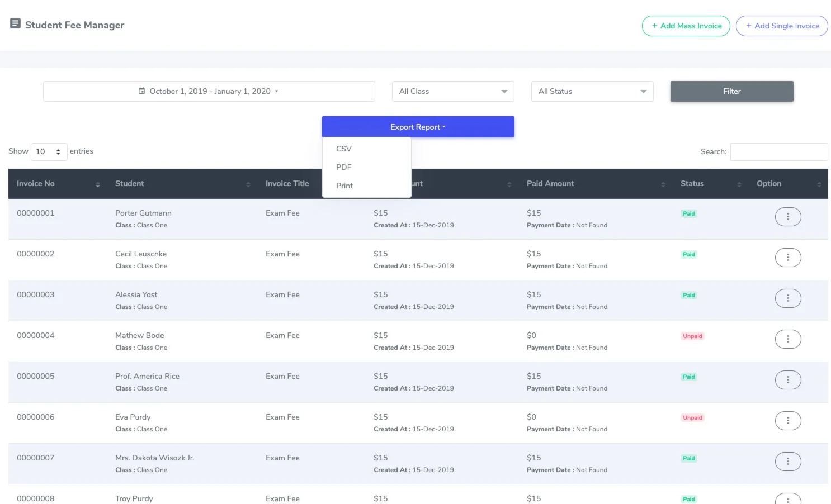Click options button for Mrs. Dakota Wisozk Jr.
831x504 pixels.
click(787, 462)
